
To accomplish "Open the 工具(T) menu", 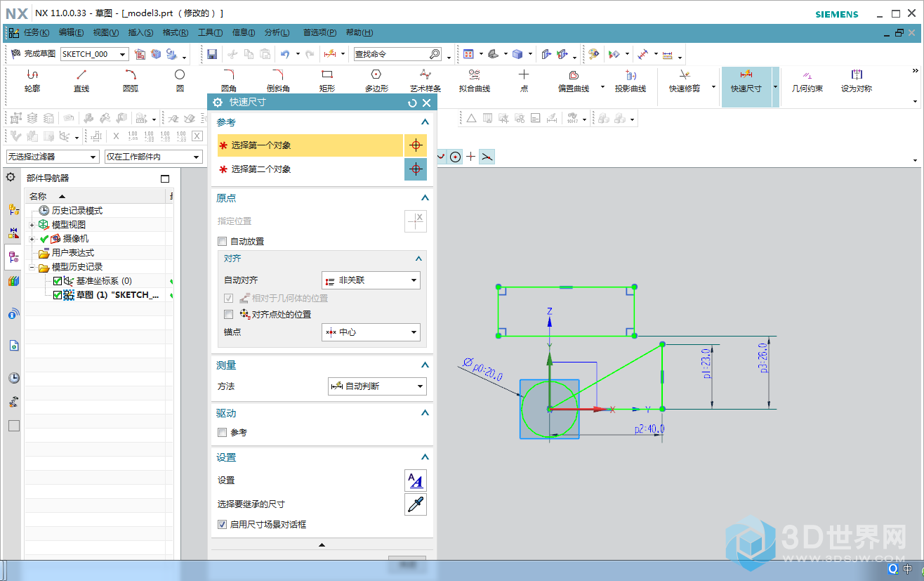I will (x=210, y=32).
